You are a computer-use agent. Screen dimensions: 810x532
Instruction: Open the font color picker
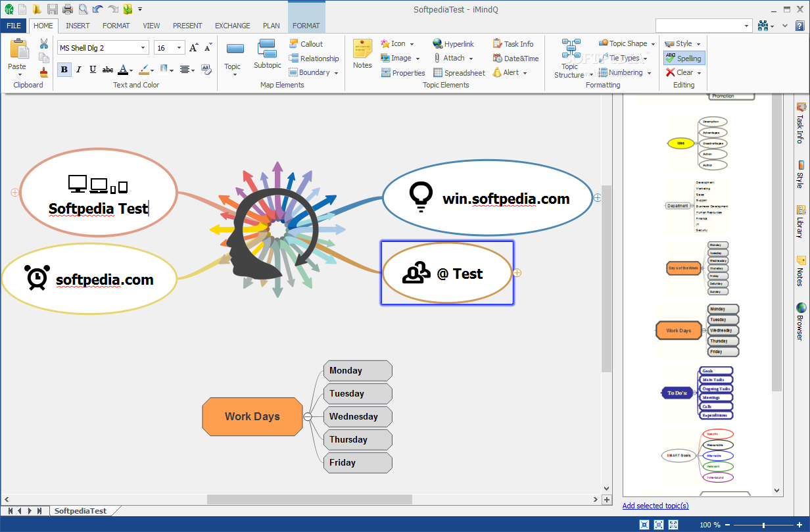(x=125, y=69)
